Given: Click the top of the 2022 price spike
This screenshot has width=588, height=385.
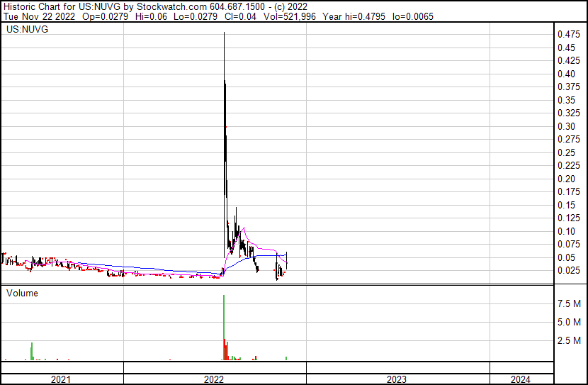Looking at the screenshot, I should [x=225, y=33].
